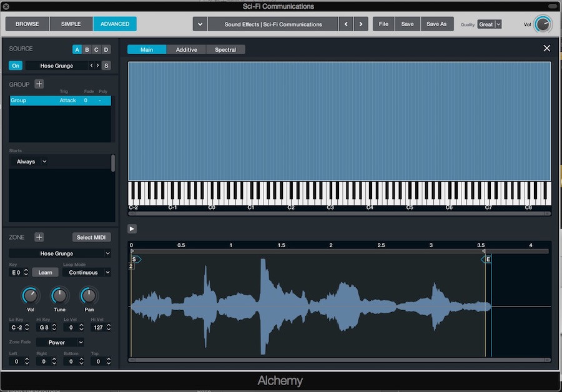Click Hi Key G8 stepper
Image resolution: width=562 pixels, height=392 pixels.
point(54,327)
